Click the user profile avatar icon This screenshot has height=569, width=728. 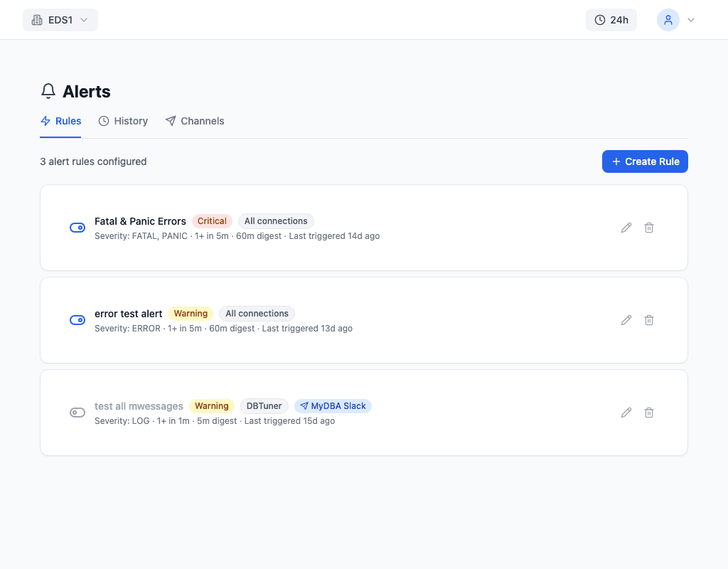[x=668, y=20]
